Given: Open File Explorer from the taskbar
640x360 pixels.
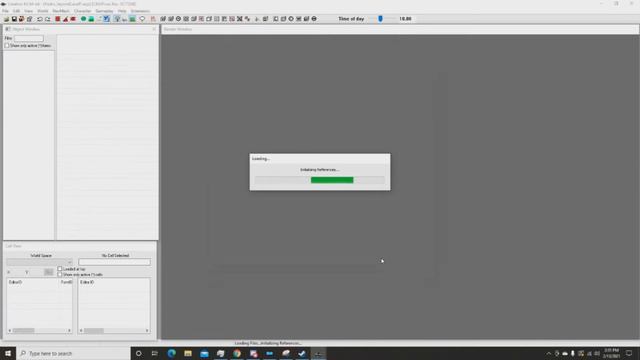Looking at the screenshot, I should point(188,353).
